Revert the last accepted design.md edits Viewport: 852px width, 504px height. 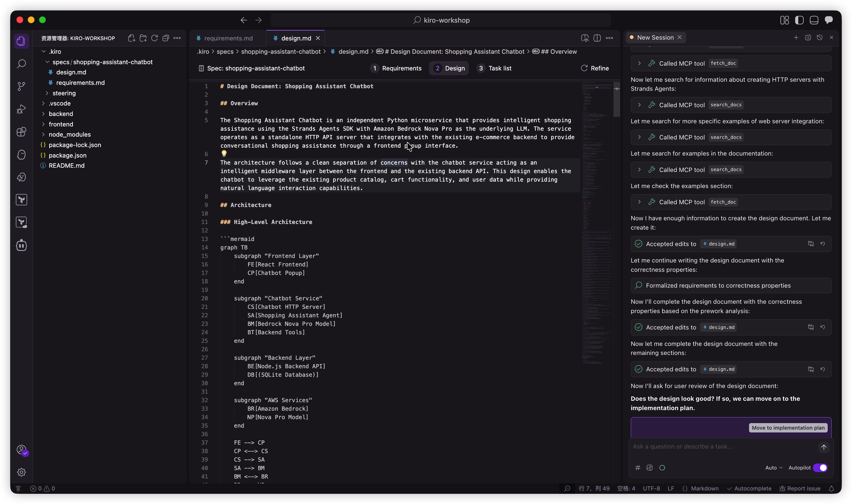[823, 369]
